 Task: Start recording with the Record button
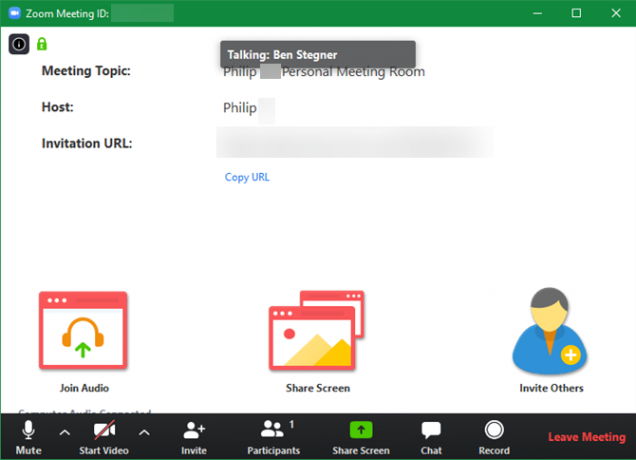point(494,437)
